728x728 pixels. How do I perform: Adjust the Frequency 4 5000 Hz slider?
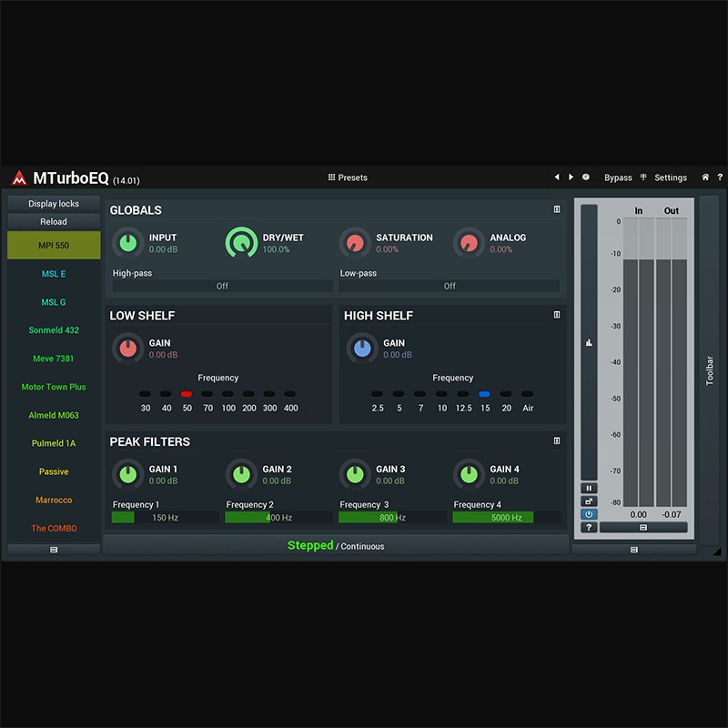click(x=506, y=517)
